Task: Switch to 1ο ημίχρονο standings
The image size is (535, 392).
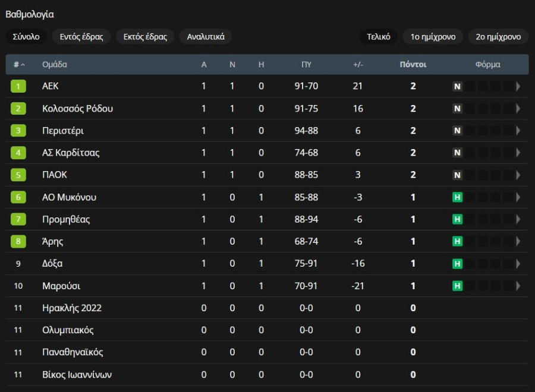Action: coord(433,36)
